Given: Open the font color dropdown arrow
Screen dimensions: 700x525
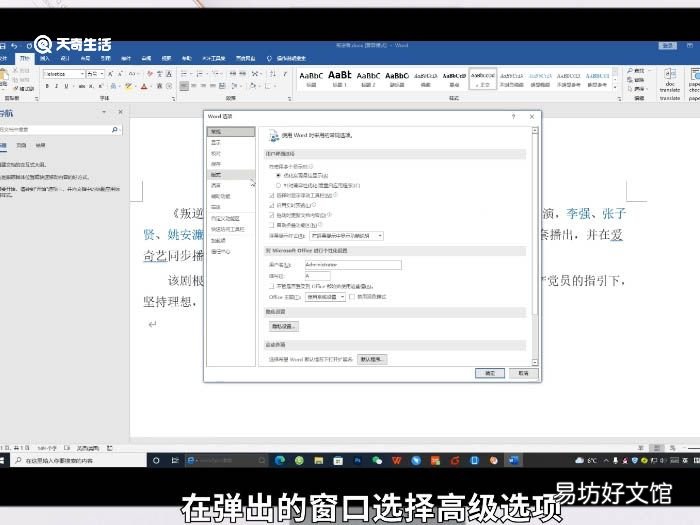Looking at the screenshot, I should tap(150, 86).
